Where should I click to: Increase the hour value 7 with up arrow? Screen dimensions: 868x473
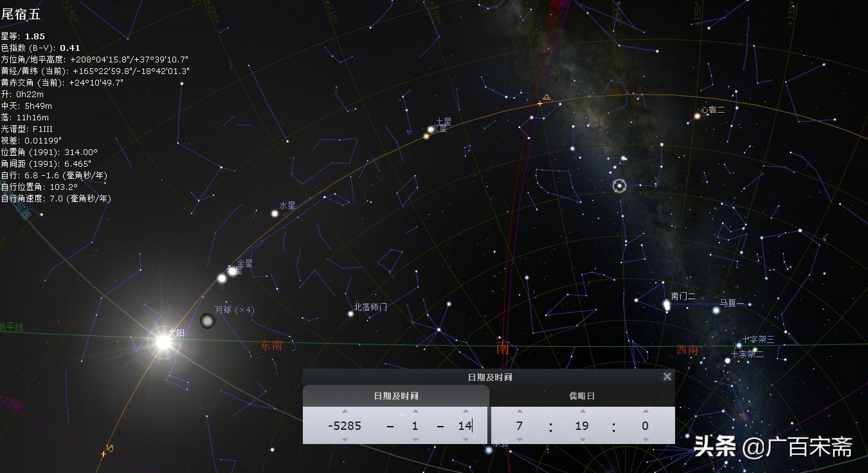coord(520,411)
